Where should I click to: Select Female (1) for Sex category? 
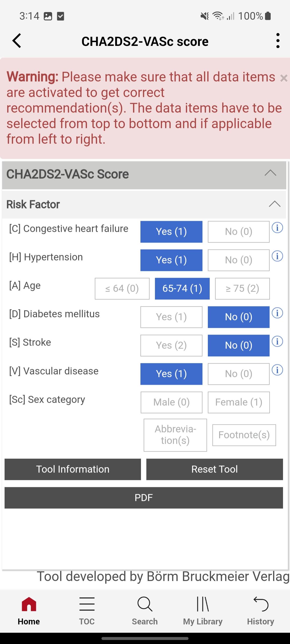coord(239,402)
